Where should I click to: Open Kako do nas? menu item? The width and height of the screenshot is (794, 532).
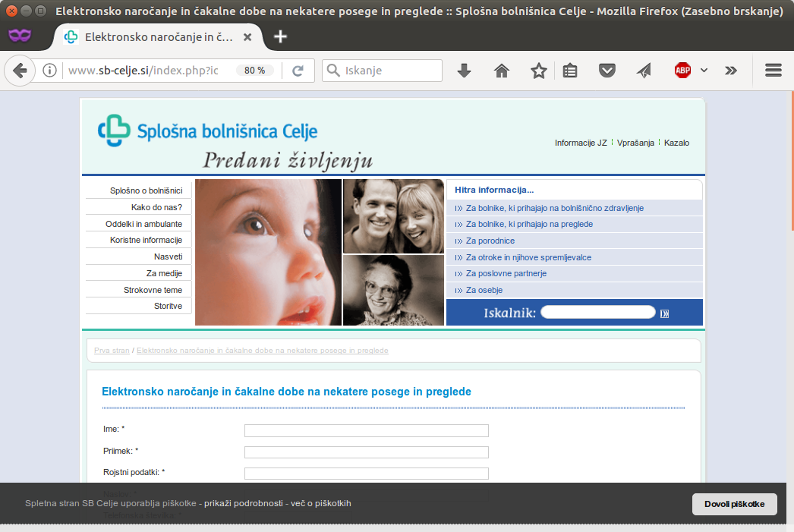(156, 207)
